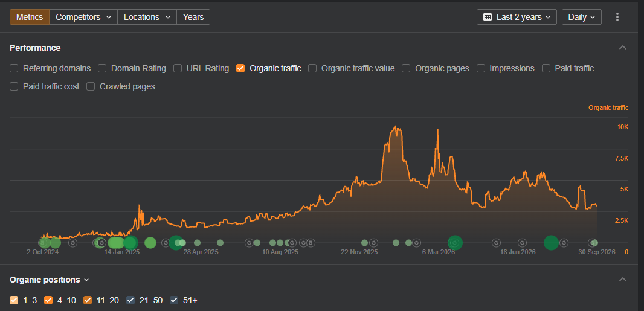Screen dimensions: 644x311
Task: Enable the Organic traffic value checkbox
Action: pos(312,68)
